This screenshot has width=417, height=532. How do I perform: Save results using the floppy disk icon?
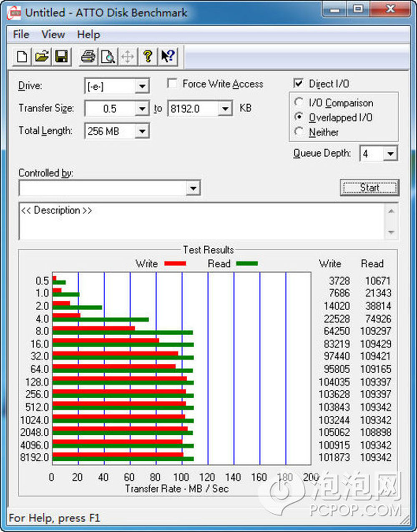click(61, 56)
